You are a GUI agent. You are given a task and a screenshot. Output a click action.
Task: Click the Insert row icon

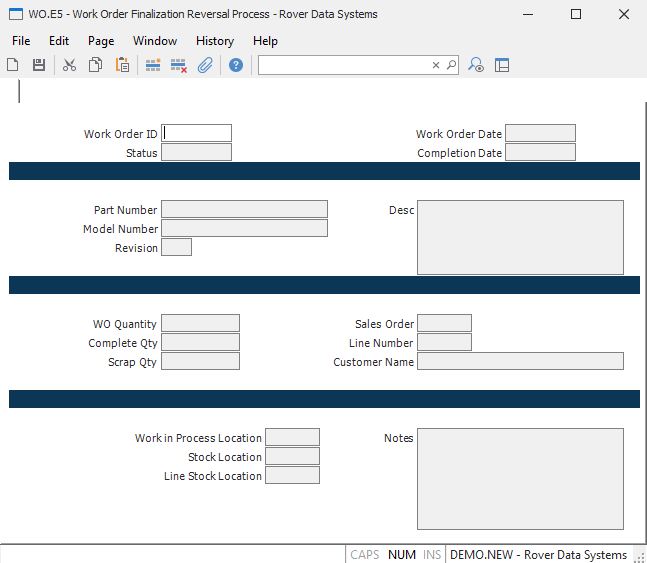pyautogui.click(x=153, y=65)
